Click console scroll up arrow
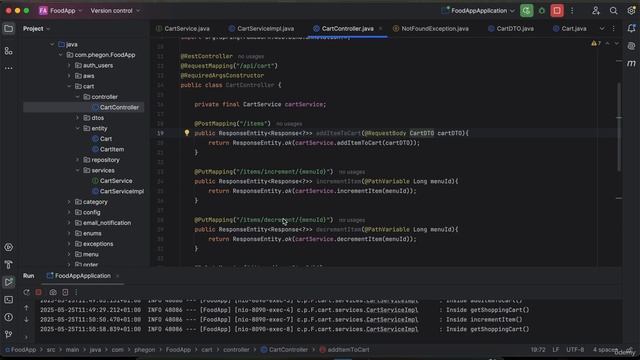Screen dimensions: 640x360 [x=27, y=308]
